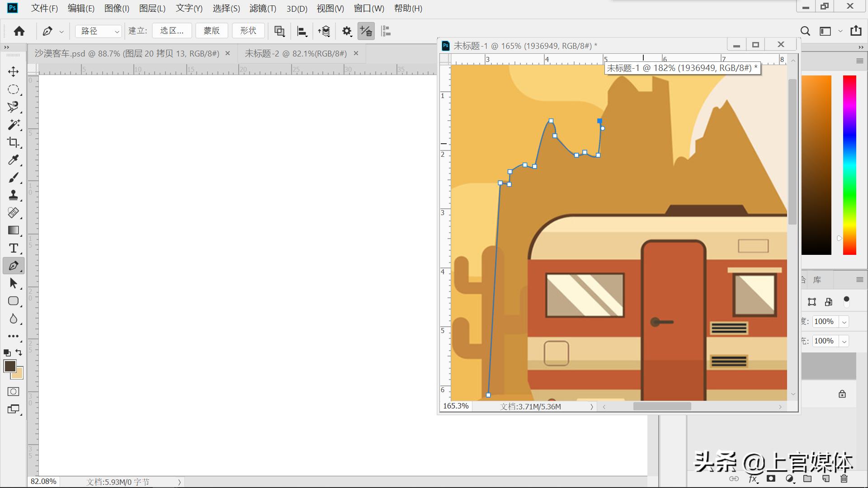The image size is (868, 488).
Task: Open the first 100% opacity dropdown
Action: pyautogui.click(x=844, y=322)
